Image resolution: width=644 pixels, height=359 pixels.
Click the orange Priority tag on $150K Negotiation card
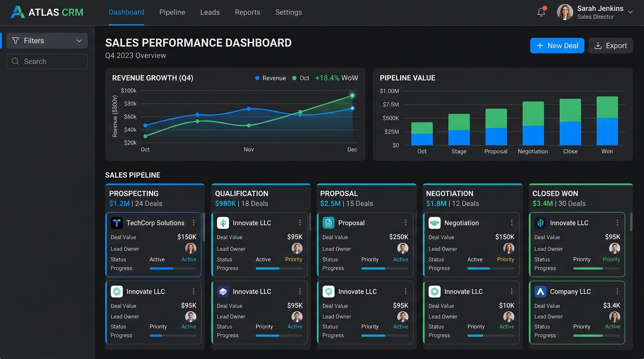(x=505, y=259)
